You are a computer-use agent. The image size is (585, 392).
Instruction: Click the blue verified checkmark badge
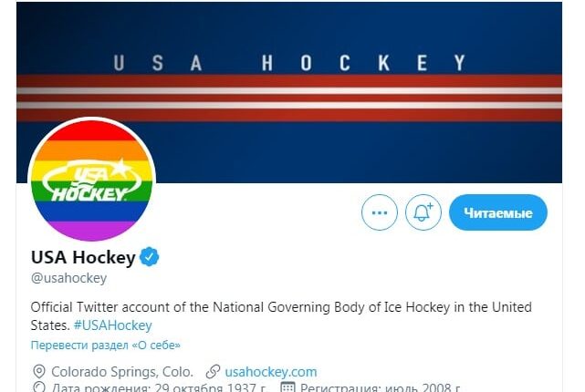(x=150, y=257)
